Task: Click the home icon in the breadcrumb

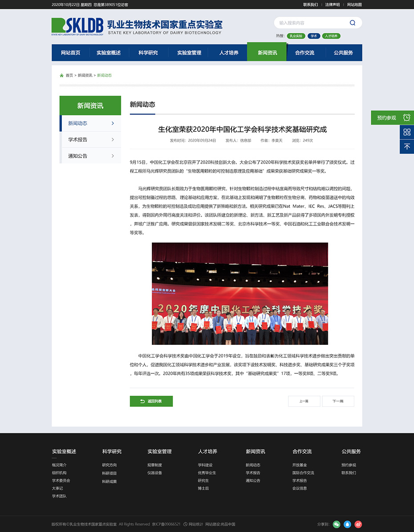Action: click(x=61, y=75)
